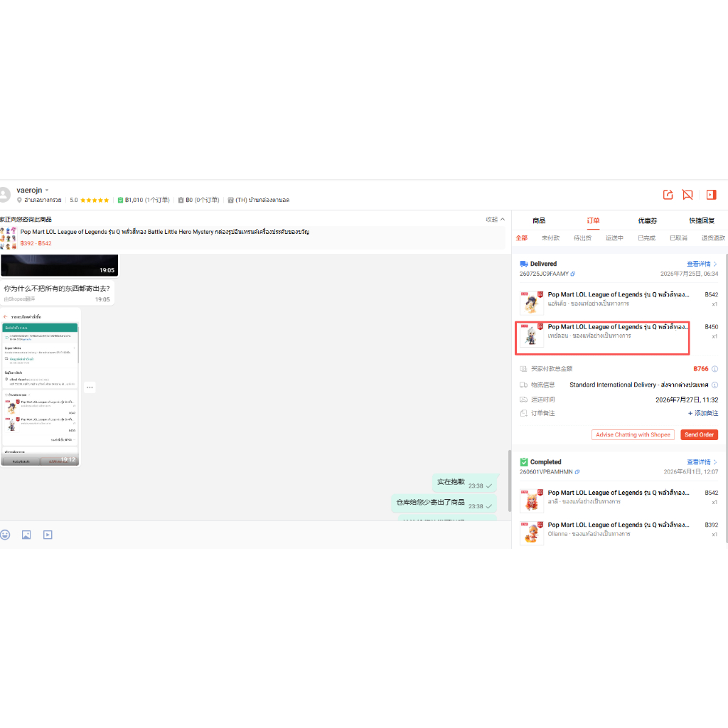Open the dropdown arrow next to vaerojn
This screenshot has height=728, width=728.
point(47,191)
